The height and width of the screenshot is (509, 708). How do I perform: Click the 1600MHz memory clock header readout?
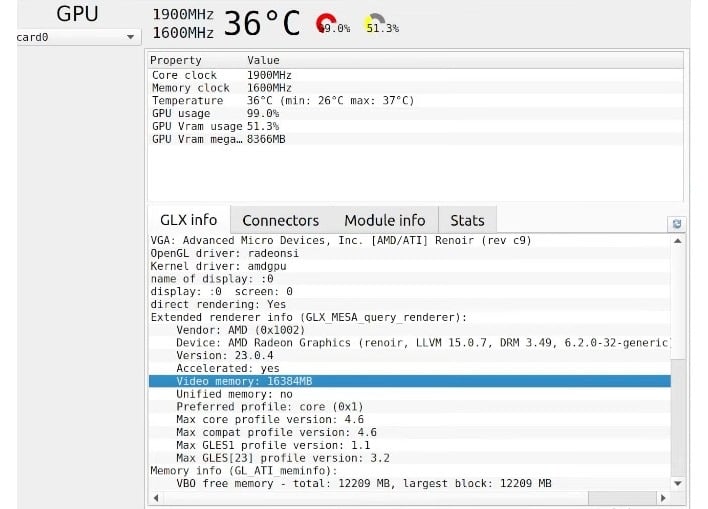tap(183, 33)
